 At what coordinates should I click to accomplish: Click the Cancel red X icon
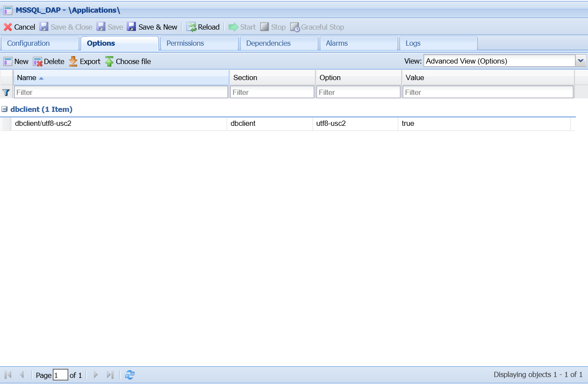pyautogui.click(x=8, y=27)
